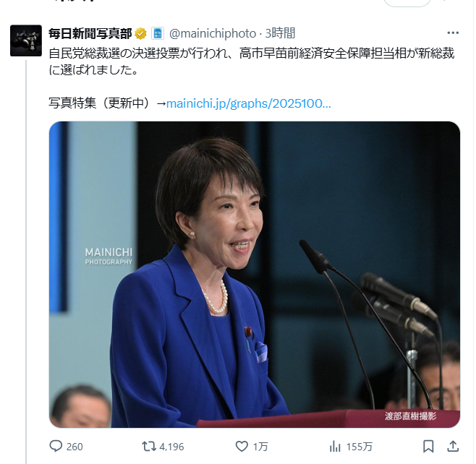Open the 毎日新聞写真部 display name
This screenshot has width=476, height=464.
point(90,33)
